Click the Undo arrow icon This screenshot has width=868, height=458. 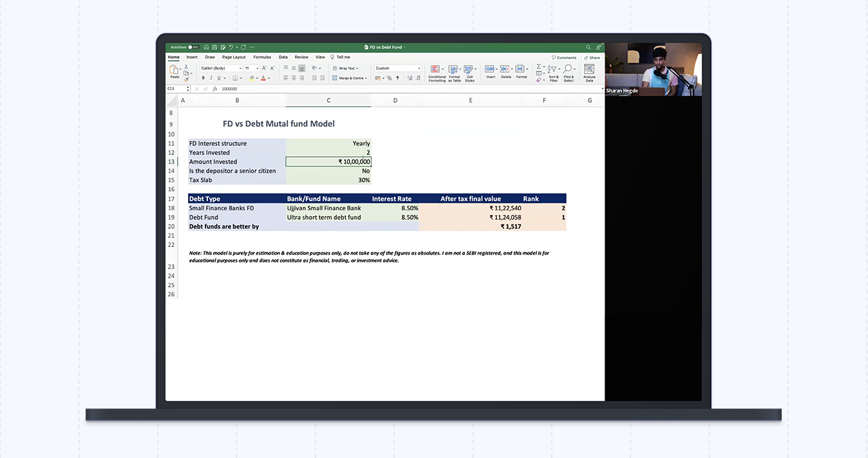pos(231,47)
